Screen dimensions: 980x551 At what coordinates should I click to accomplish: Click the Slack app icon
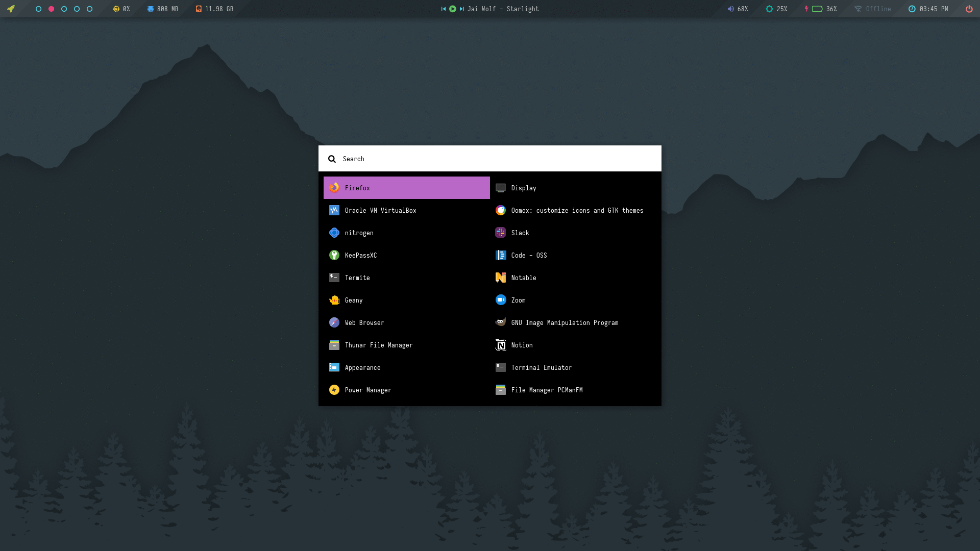point(500,233)
